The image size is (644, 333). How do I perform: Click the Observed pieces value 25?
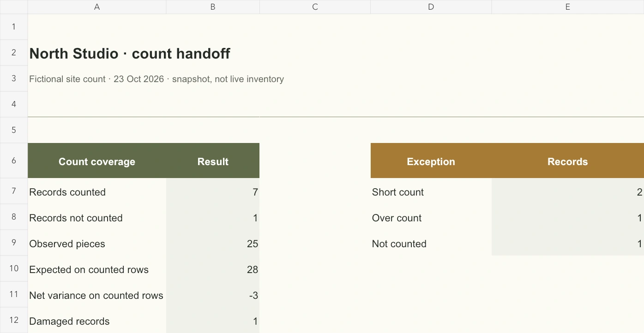click(x=213, y=243)
